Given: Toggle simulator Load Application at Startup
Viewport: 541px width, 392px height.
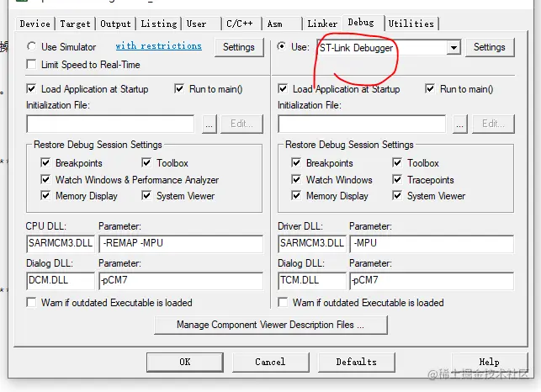Looking at the screenshot, I should (31, 88).
